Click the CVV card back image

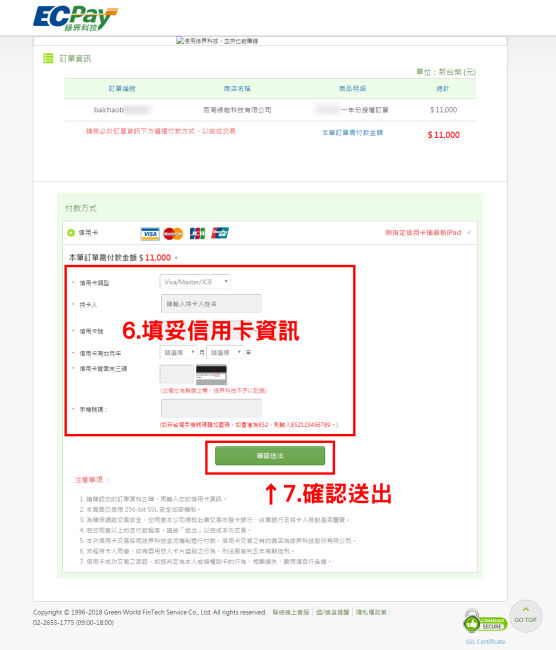[211, 374]
